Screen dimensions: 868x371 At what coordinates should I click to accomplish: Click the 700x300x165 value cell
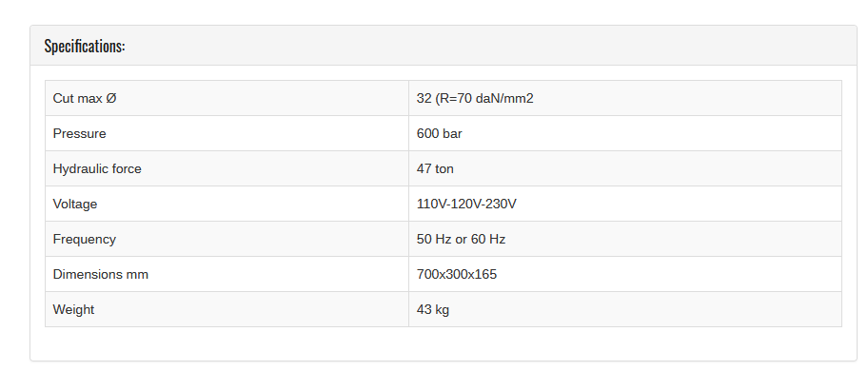[625, 274]
